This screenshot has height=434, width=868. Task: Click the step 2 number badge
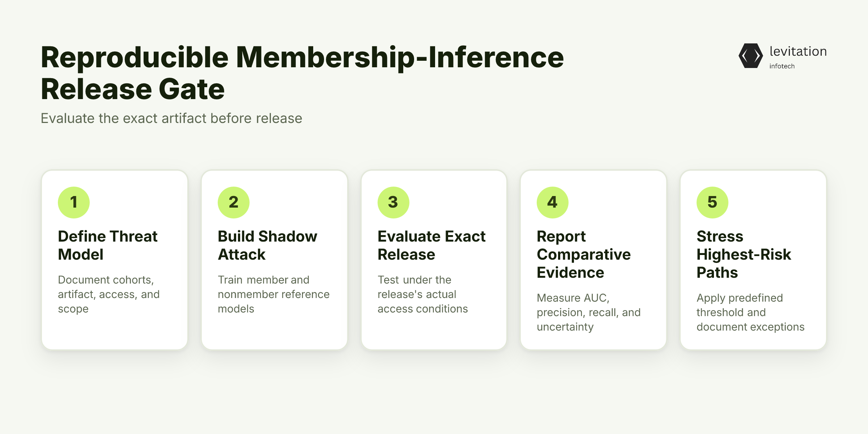(x=234, y=202)
